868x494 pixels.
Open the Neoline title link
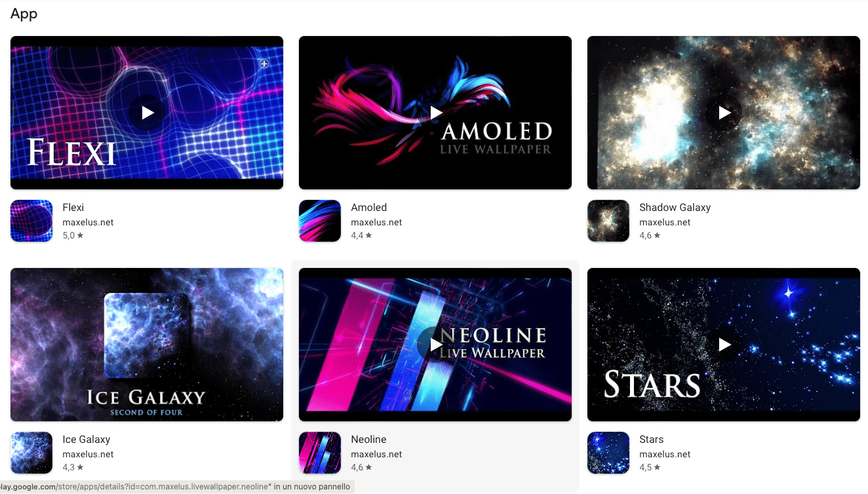tap(369, 440)
